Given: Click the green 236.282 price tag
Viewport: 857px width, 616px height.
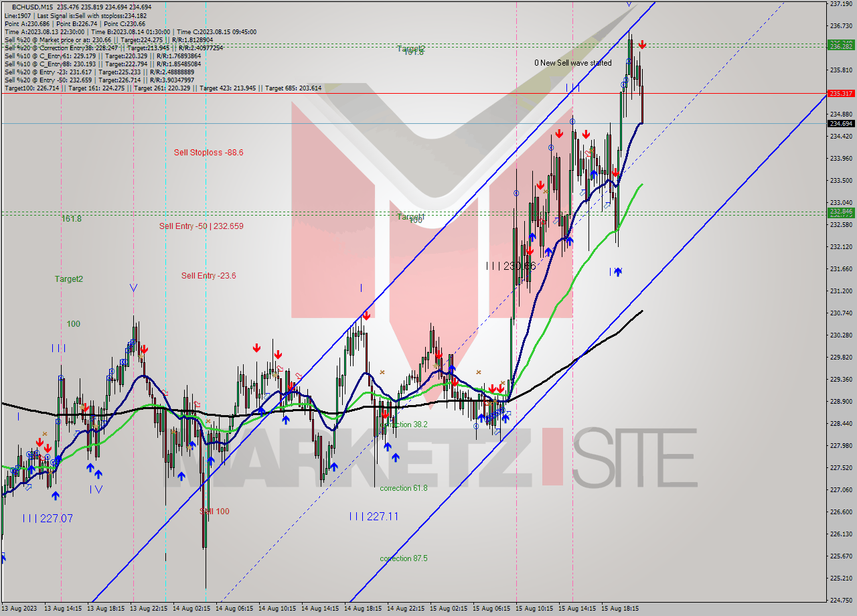Looking at the screenshot, I should coord(841,46).
